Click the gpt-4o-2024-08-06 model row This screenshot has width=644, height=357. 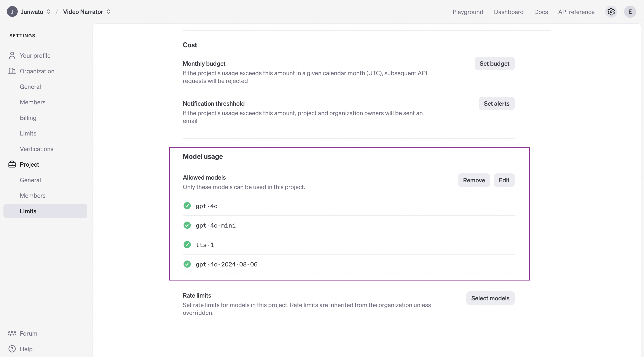(226, 264)
